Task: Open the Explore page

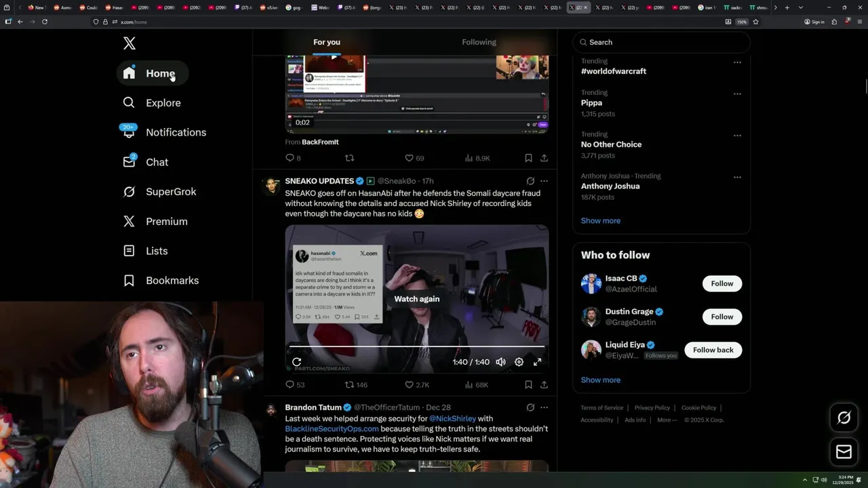Action: pos(152,103)
